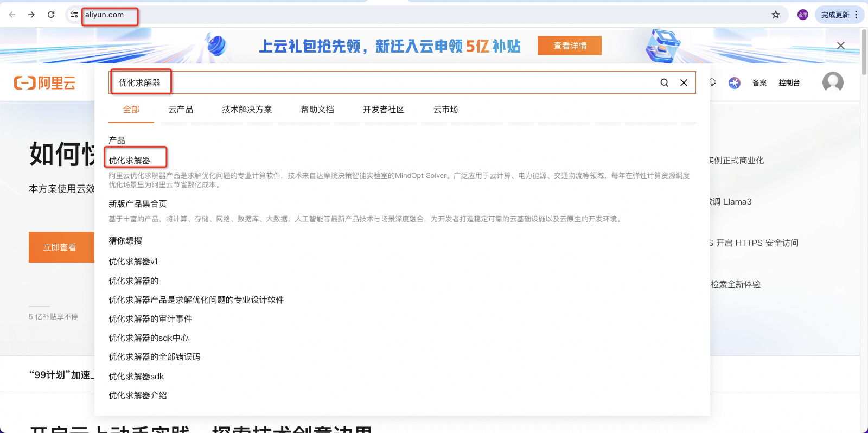Viewport: 868px width, 433px height.
Task: Bookmark this page with the star icon
Action: point(776,15)
